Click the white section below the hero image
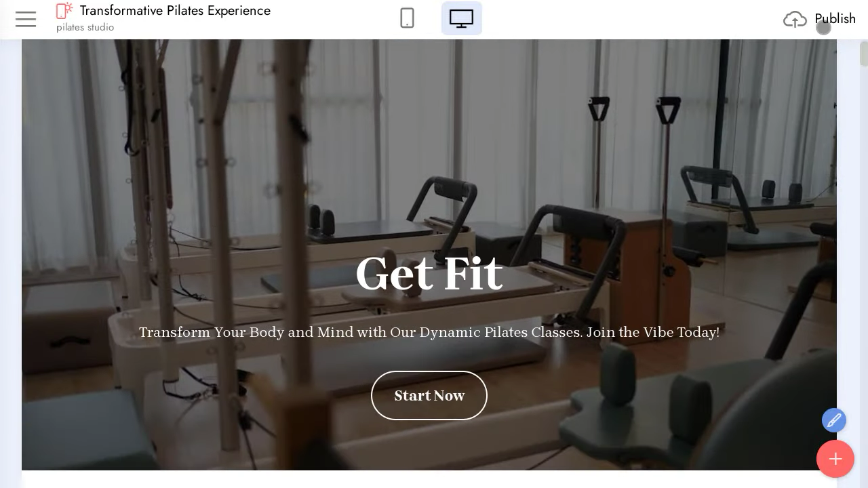The width and height of the screenshot is (868, 488). tap(429, 479)
